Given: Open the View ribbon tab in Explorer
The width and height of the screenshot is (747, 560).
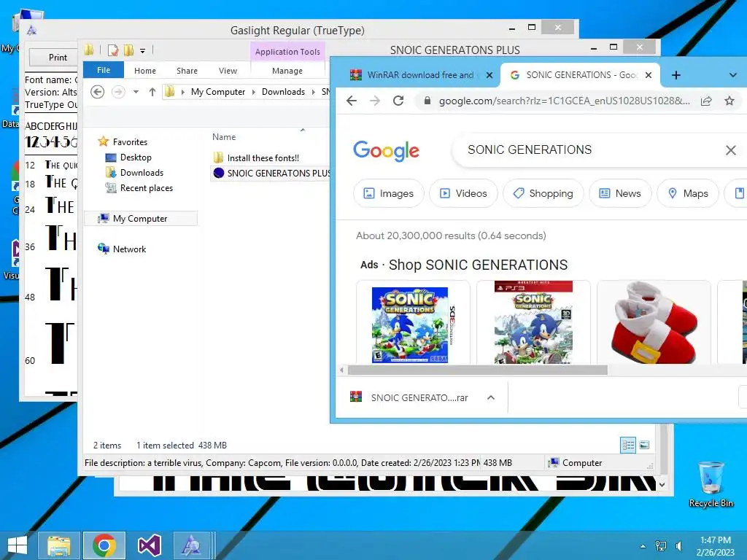Looking at the screenshot, I should point(228,71).
